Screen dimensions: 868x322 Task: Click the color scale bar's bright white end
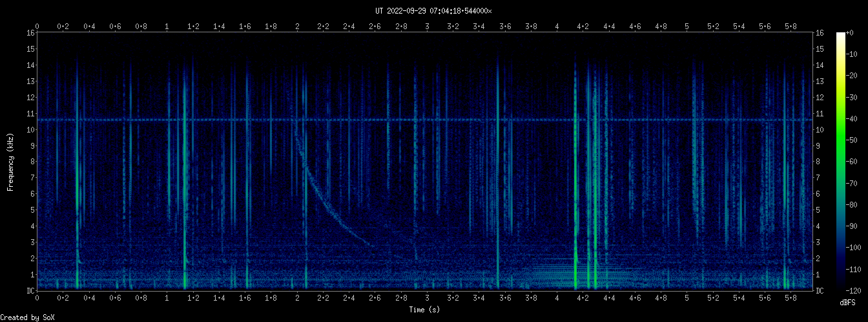840,35
